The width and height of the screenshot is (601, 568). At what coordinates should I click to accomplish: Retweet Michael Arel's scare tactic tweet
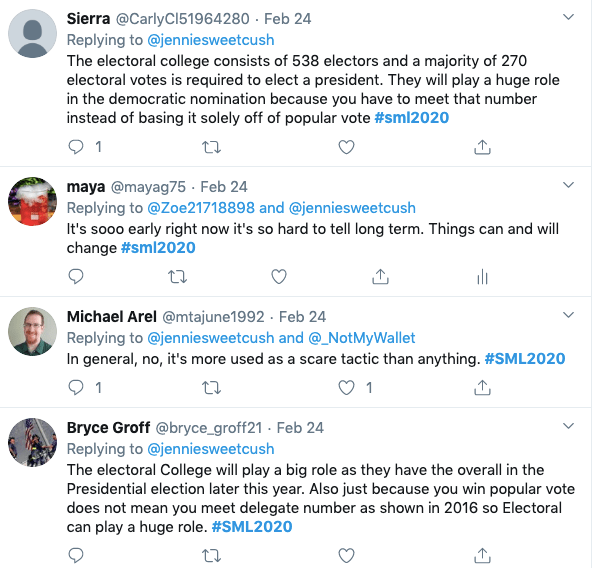[212, 387]
